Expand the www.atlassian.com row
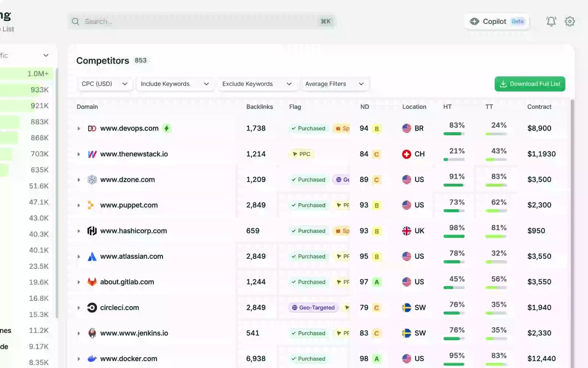The image size is (588, 368). click(79, 257)
